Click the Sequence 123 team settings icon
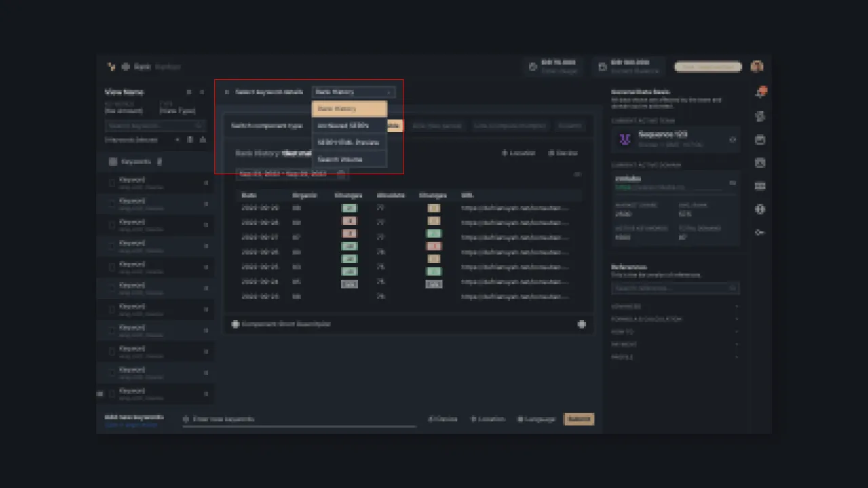This screenshot has width=868, height=488. (732, 140)
